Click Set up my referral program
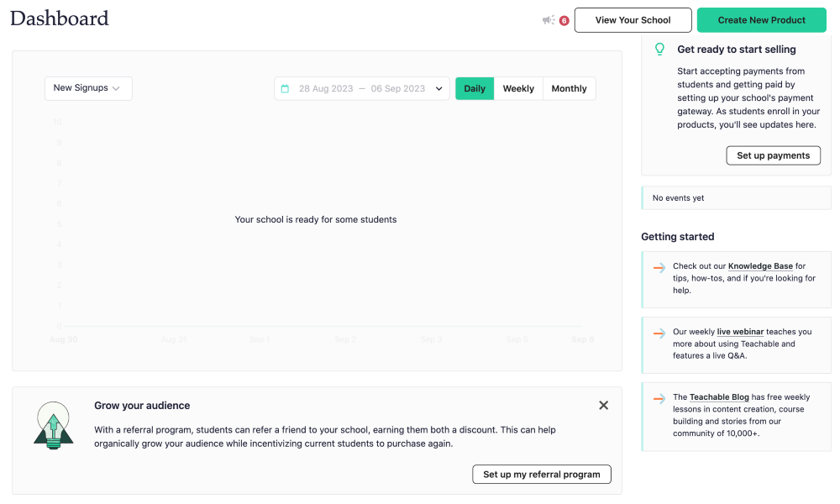This screenshot has width=840, height=504. 542,474
